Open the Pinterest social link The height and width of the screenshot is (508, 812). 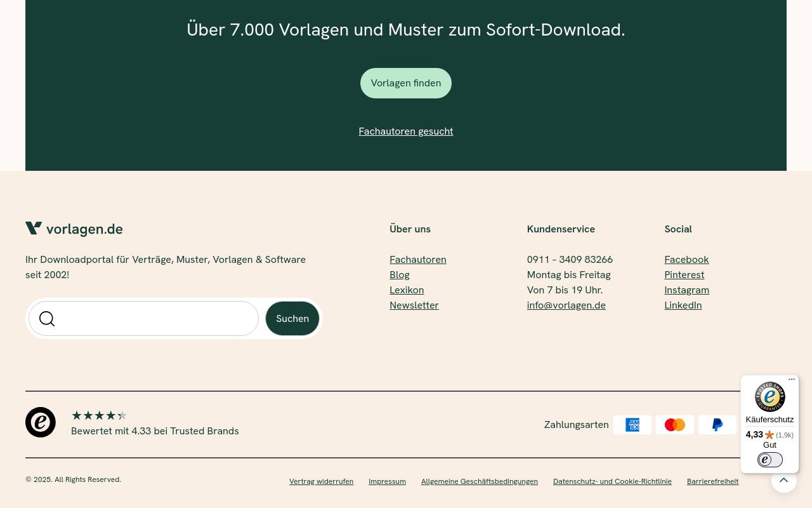pos(684,275)
